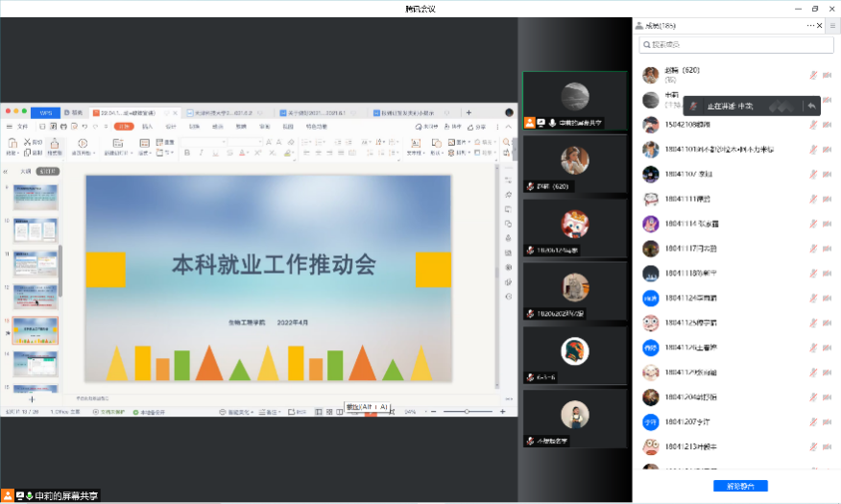Toggle microphone for the first member (620)
841x504 pixels.
(813, 74)
